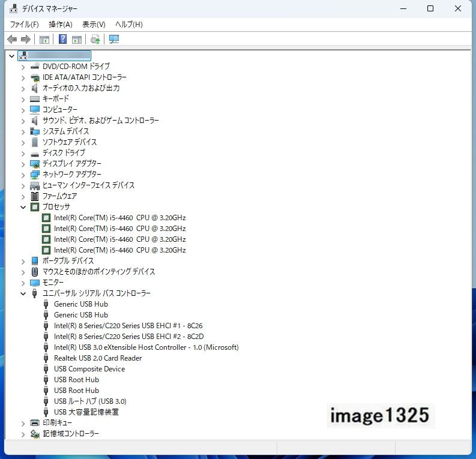Select Intel USB 3.0 eXtensible Host Controller

coord(146,347)
